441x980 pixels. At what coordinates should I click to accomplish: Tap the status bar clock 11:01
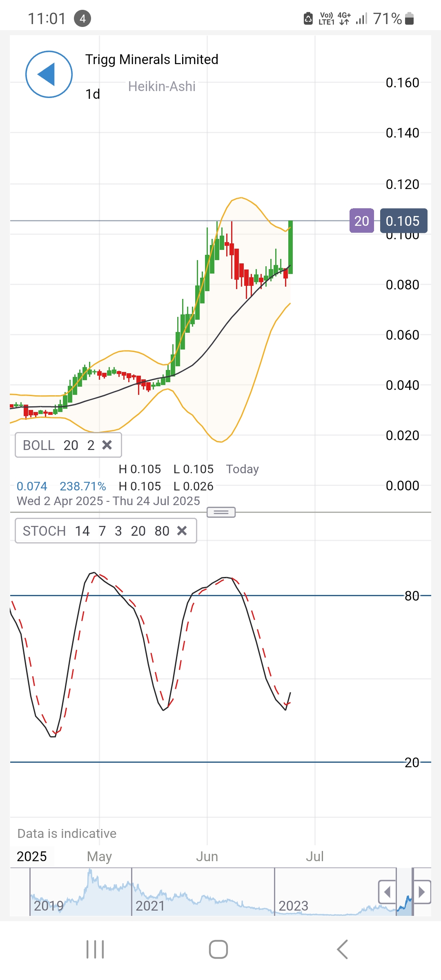47,19
